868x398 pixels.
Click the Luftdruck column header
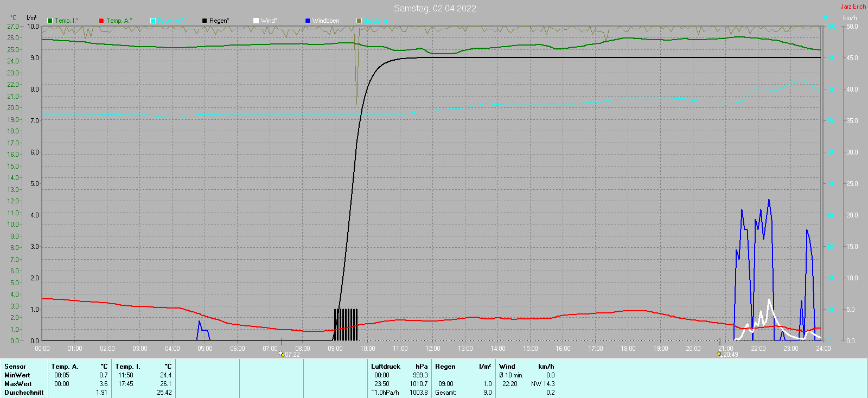coord(385,367)
